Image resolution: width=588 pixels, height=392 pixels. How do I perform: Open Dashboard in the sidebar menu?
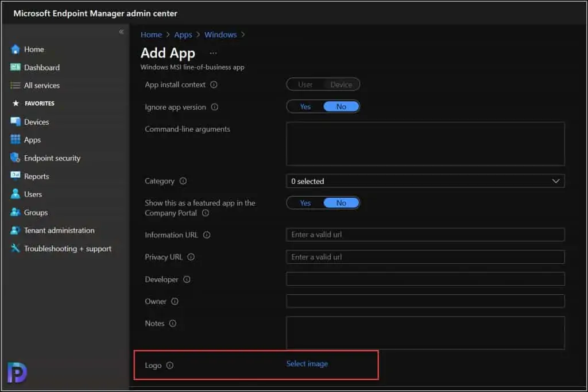42,67
